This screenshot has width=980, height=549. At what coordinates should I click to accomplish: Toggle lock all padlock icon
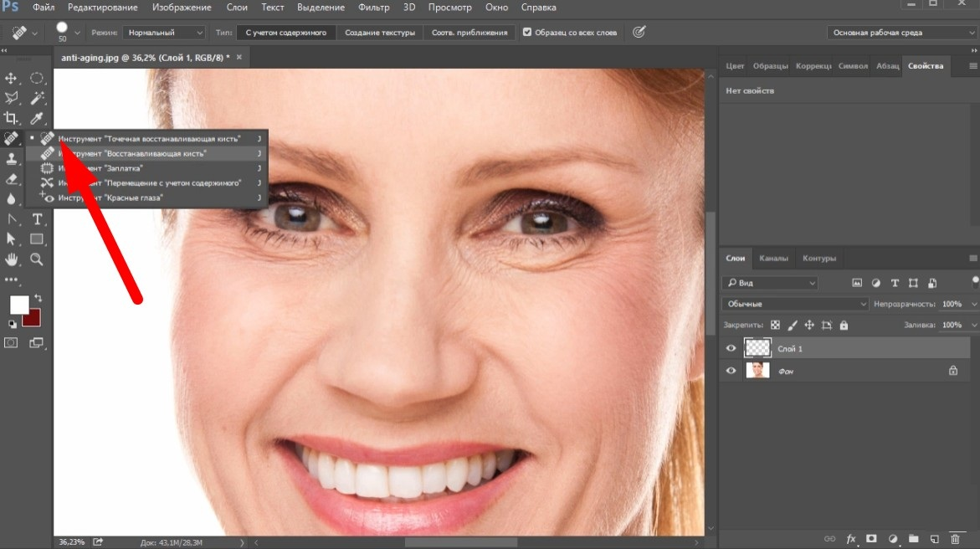[844, 326]
